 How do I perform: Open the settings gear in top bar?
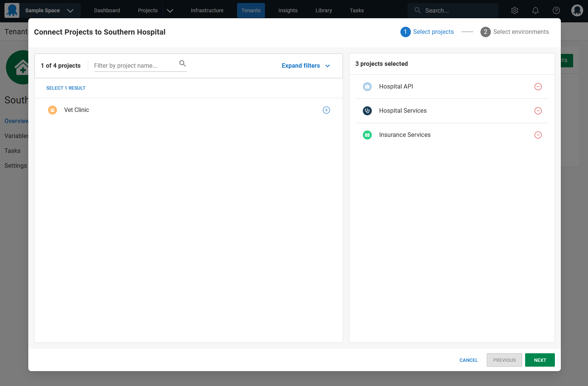click(x=514, y=10)
